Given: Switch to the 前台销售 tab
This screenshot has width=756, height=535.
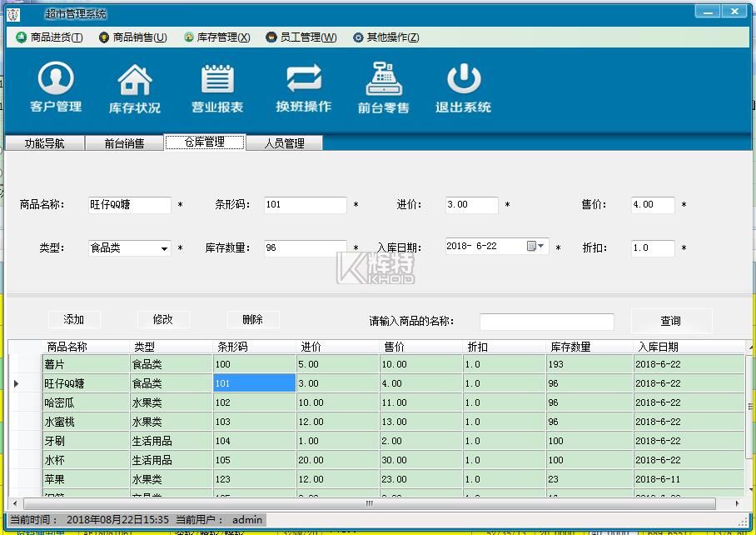Looking at the screenshot, I should [x=124, y=143].
